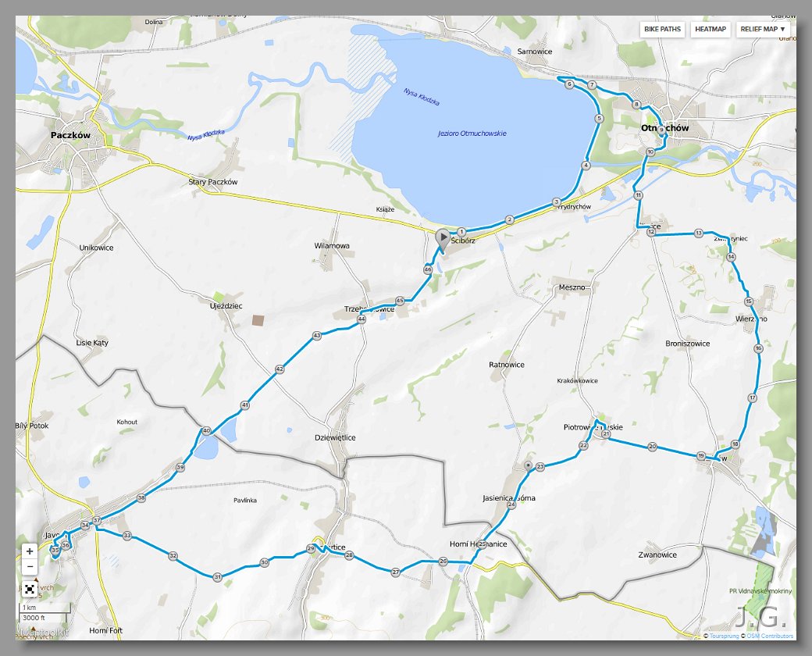Click kilometer marker 26 on route
The width and height of the screenshot is (812, 656).
(443, 562)
